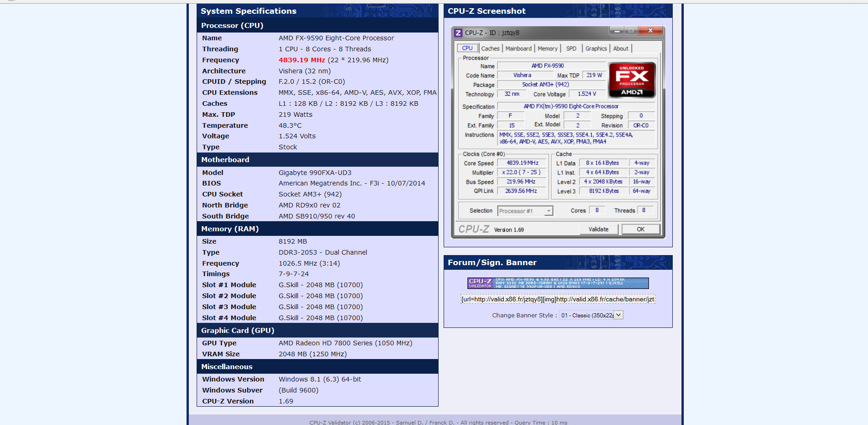Click the Revision OR-C0 field
The width and height of the screenshot is (868, 425).
[x=641, y=125]
